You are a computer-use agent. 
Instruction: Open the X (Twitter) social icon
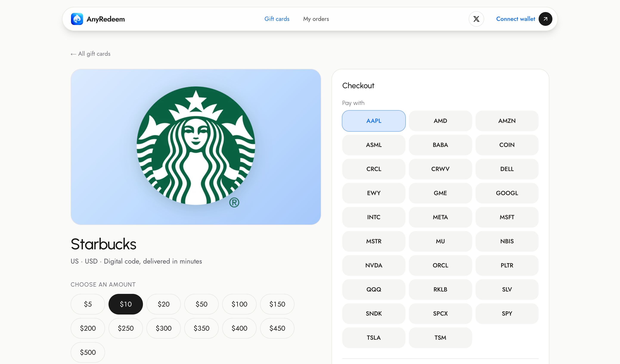tap(476, 19)
